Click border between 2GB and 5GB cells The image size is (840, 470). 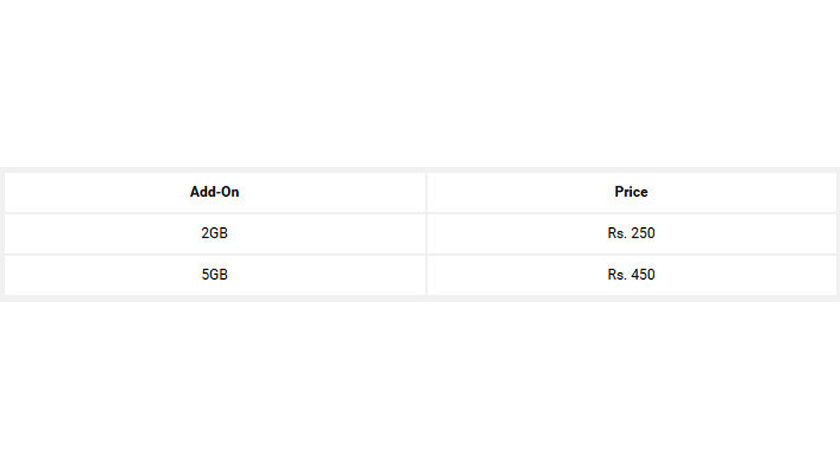pos(214,255)
